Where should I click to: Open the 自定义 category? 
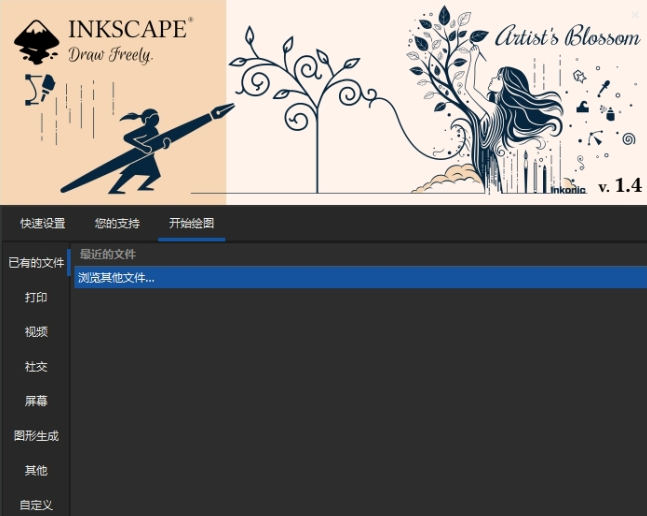click(36, 505)
